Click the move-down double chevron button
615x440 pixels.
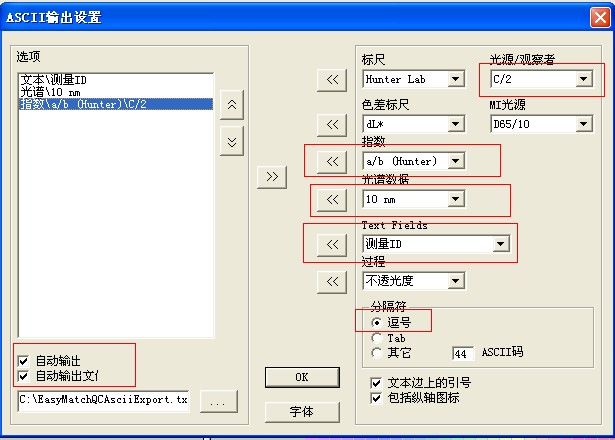[232, 141]
